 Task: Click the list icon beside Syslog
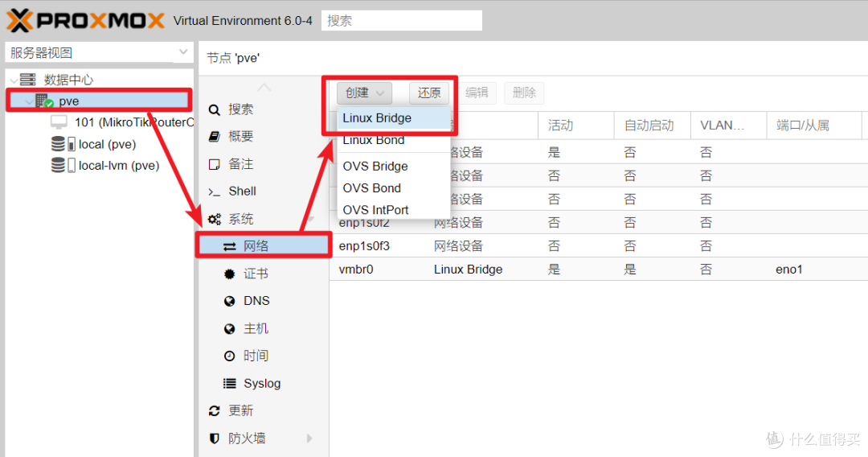tap(229, 383)
